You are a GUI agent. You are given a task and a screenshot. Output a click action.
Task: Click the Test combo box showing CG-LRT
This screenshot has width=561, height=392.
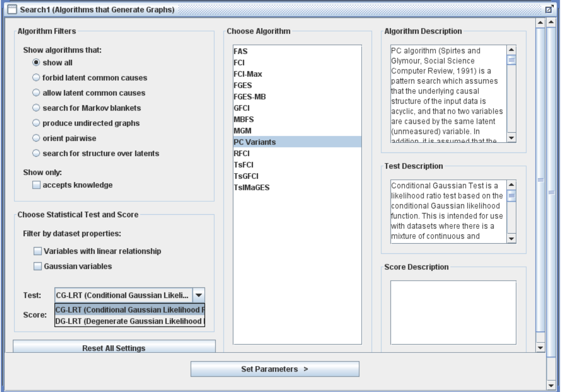point(129,295)
